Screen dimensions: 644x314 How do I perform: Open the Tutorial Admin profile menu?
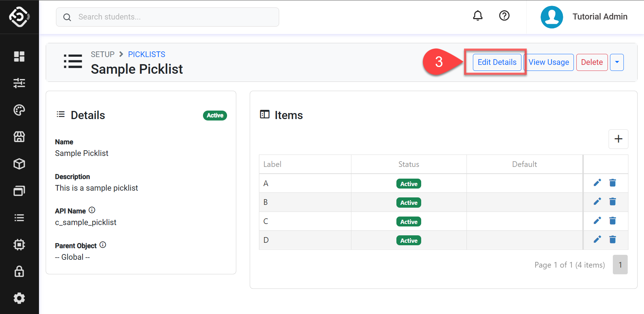584,17
